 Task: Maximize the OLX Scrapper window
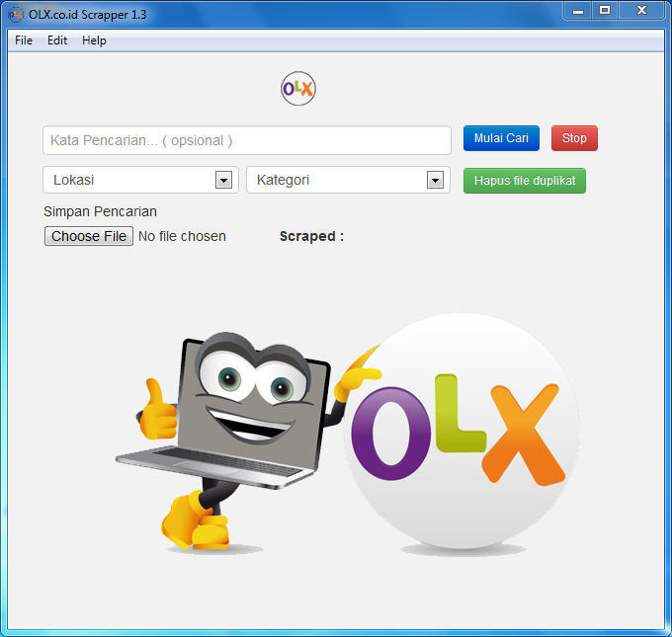(605, 10)
